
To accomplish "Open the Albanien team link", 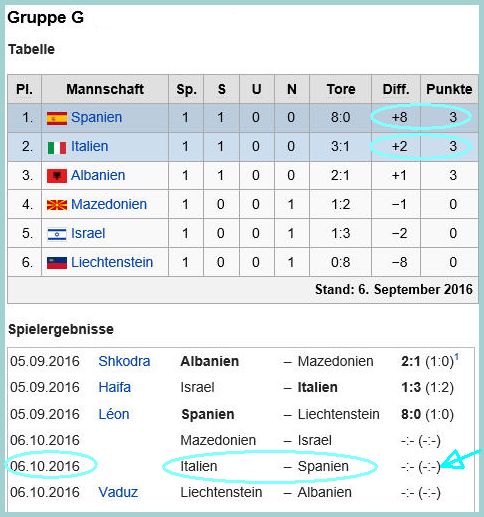I will tap(98, 176).
